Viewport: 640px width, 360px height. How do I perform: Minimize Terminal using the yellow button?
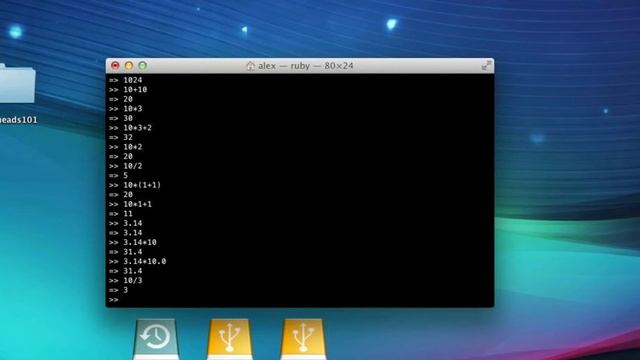pyautogui.click(x=129, y=66)
